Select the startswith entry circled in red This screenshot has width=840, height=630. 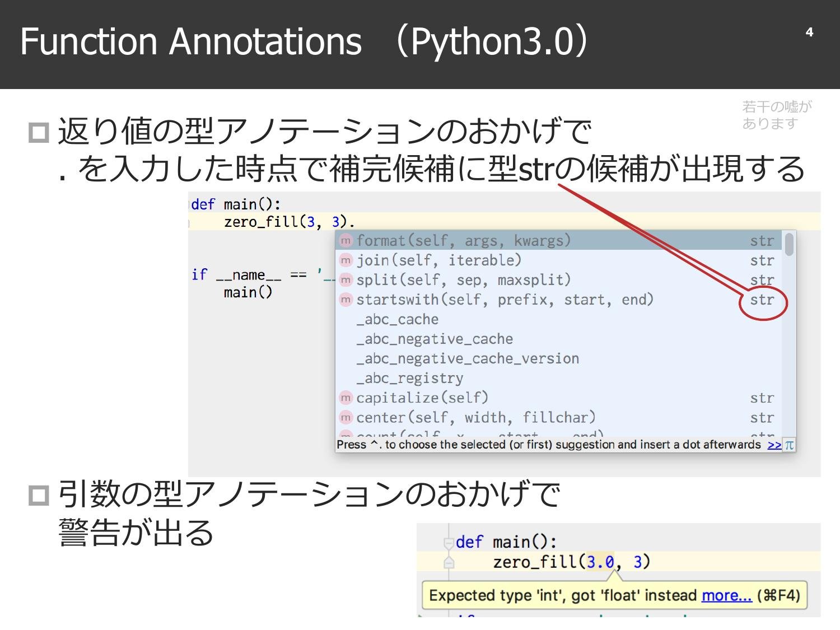pyautogui.click(x=504, y=300)
